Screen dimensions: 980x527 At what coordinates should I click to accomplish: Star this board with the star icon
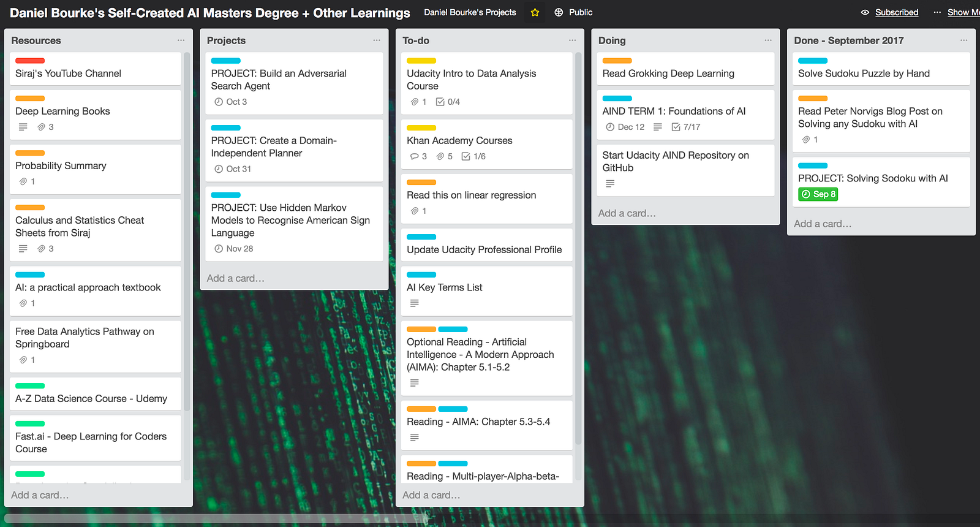click(x=535, y=12)
